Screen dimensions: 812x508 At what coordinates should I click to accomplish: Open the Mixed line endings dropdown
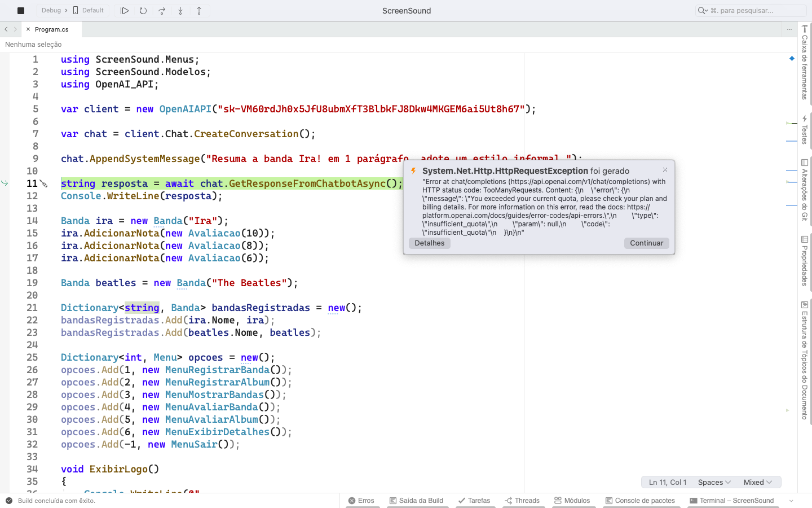pos(758,482)
